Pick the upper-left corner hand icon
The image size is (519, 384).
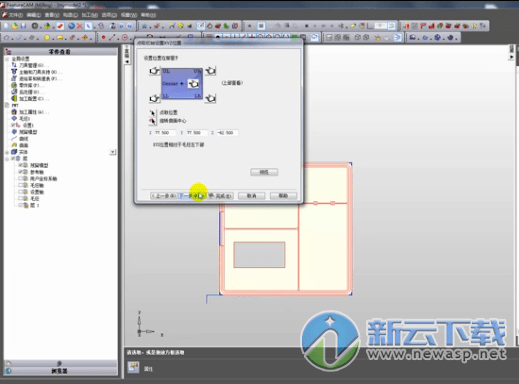(154, 71)
